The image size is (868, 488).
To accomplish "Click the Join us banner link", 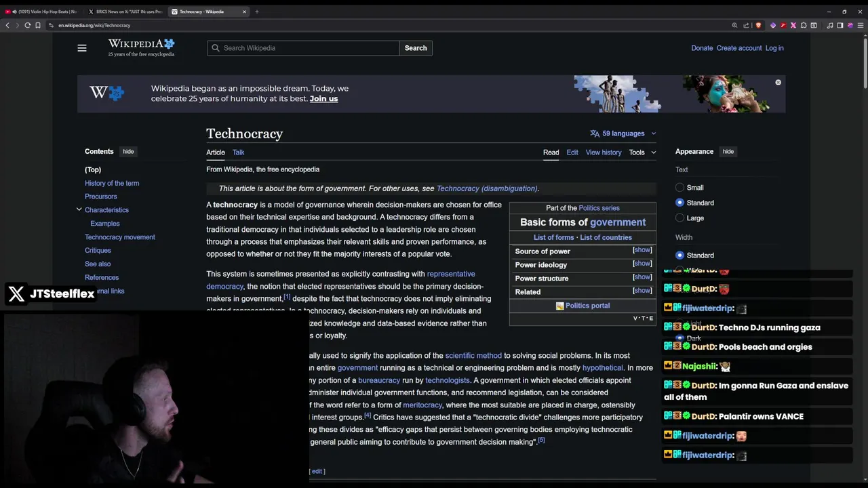I will 323,99.
